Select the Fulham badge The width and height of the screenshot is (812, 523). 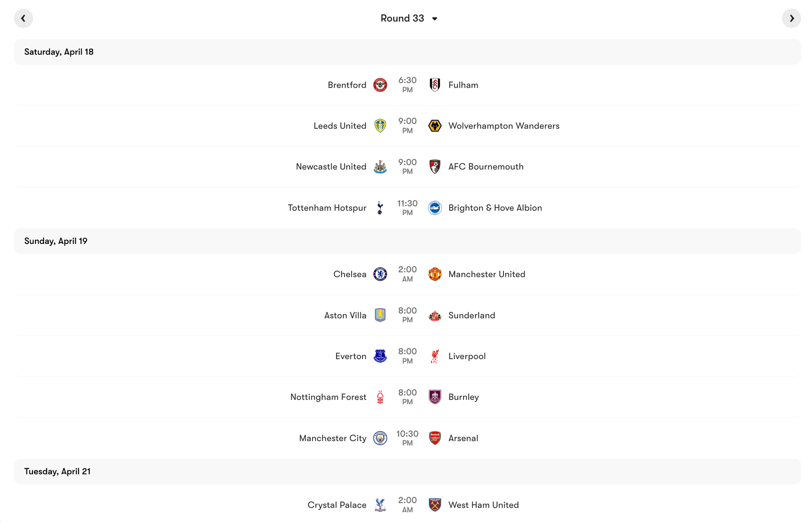pos(435,85)
